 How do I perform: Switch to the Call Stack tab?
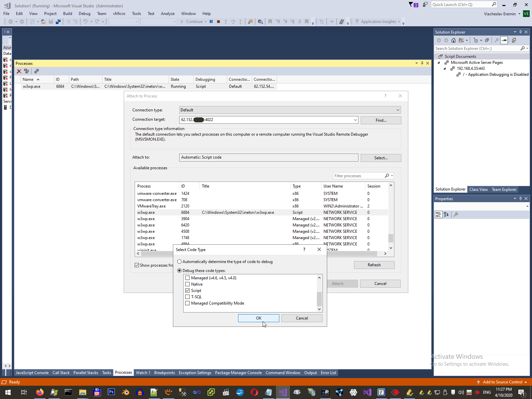click(61, 373)
